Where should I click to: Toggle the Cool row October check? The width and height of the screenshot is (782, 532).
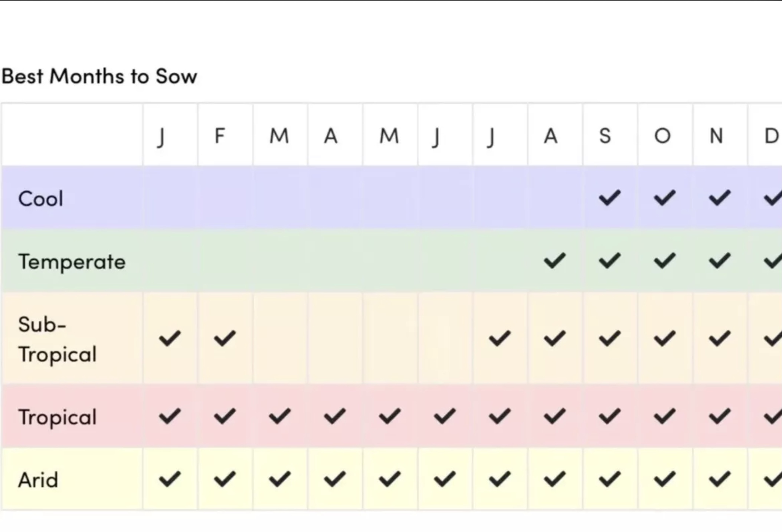pyautogui.click(x=664, y=197)
